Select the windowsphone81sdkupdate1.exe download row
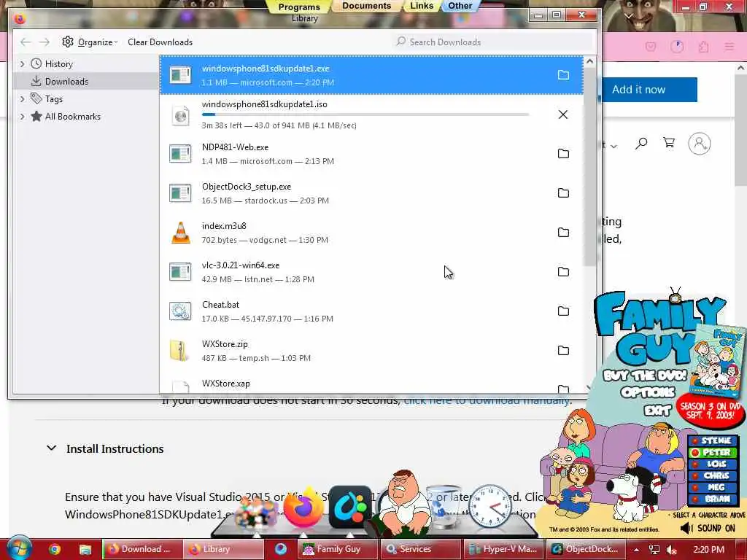Screen dimensions: 747x560 click(371, 75)
